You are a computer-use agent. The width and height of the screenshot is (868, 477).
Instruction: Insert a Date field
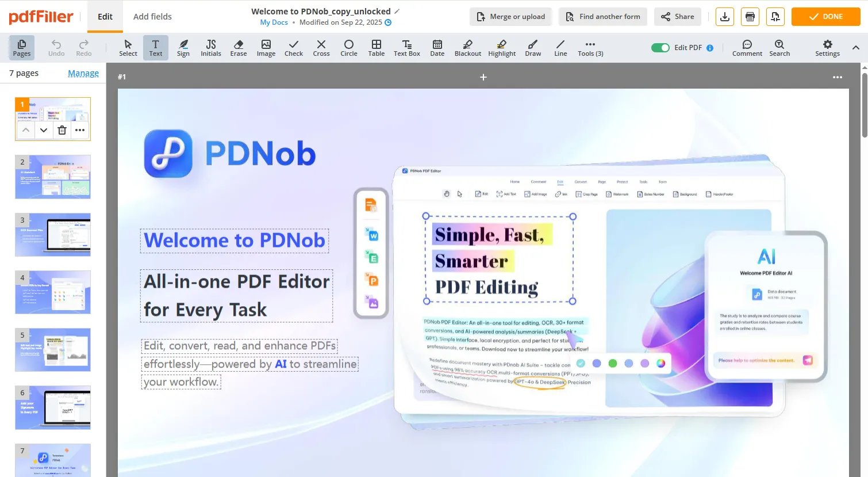[437, 48]
